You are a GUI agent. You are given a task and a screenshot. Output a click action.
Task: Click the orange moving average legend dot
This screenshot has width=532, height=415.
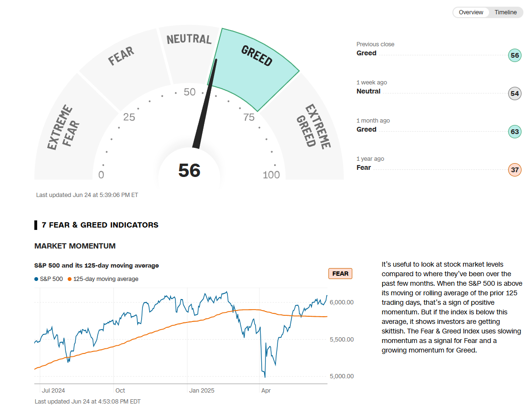click(x=70, y=279)
